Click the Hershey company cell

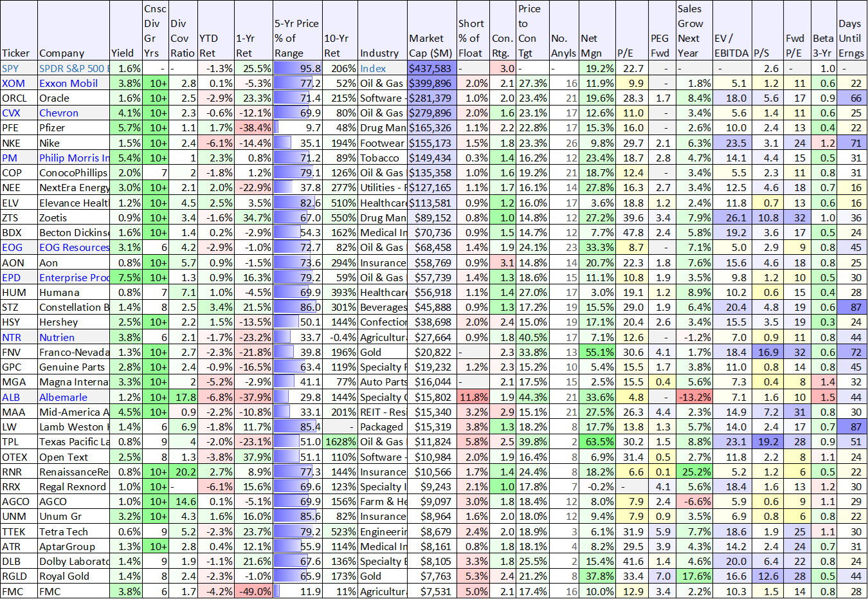(x=73, y=322)
